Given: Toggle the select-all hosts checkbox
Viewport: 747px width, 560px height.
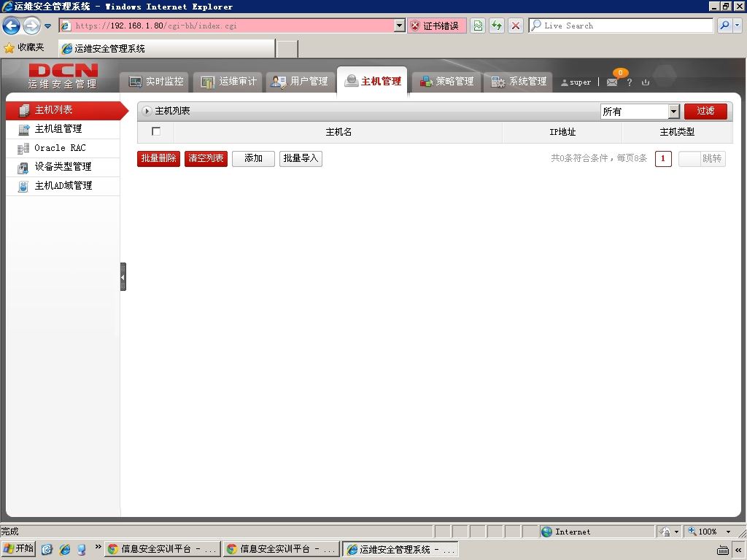Looking at the screenshot, I should coord(156,131).
